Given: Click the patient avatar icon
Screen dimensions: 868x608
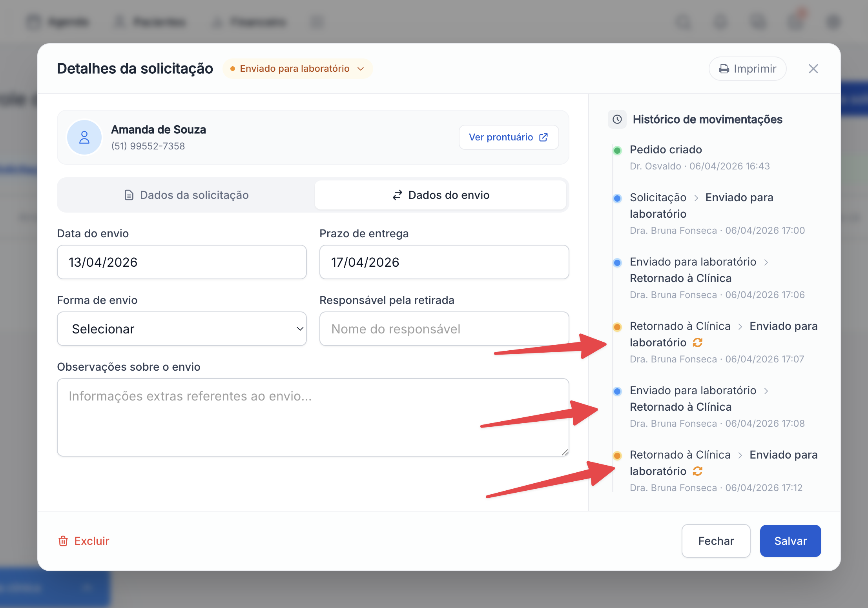Looking at the screenshot, I should click(x=84, y=137).
